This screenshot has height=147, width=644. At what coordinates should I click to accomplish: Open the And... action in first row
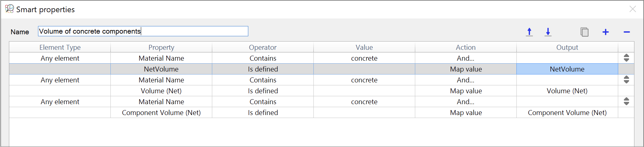pyautogui.click(x=466, y=58)
